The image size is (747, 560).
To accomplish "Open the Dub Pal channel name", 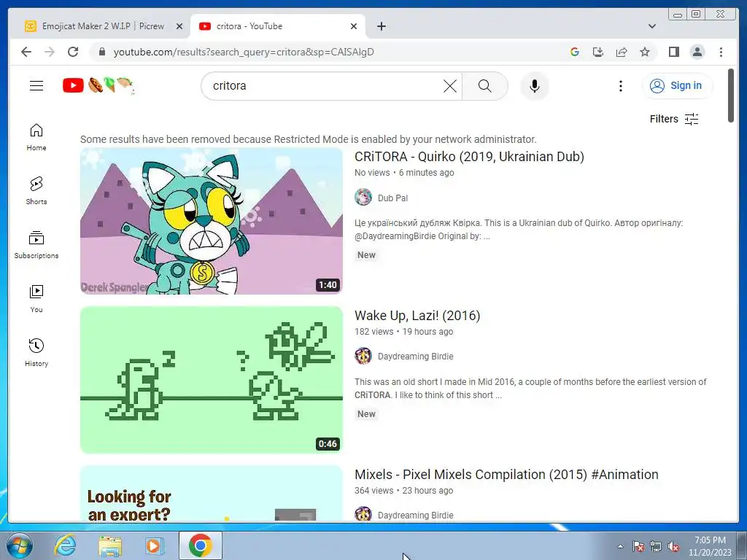I will pos(392,198).
